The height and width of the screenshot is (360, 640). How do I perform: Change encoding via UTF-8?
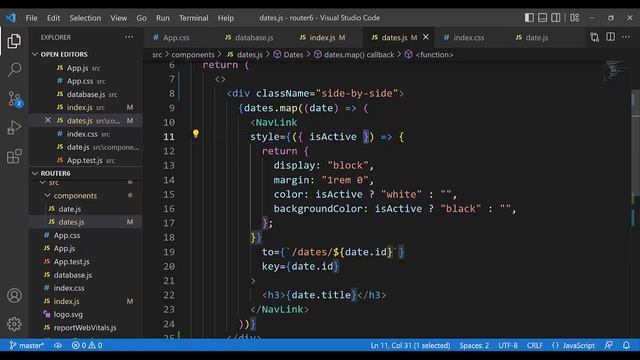508,345
